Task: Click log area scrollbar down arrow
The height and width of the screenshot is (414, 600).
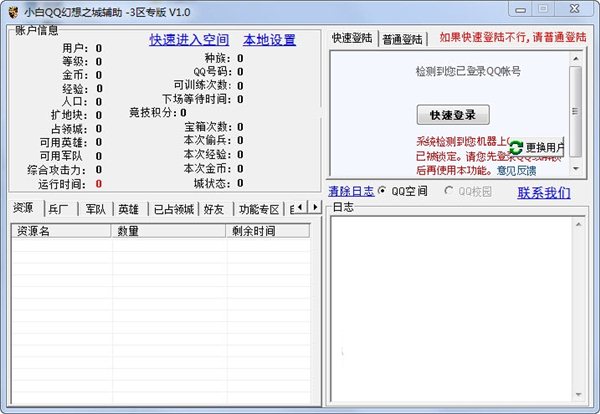Action: (x=578, y=394)
